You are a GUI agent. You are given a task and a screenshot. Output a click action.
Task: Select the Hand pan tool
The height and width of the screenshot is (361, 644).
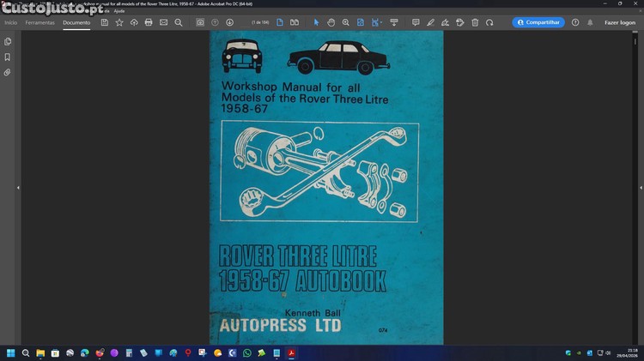[331, 22]
